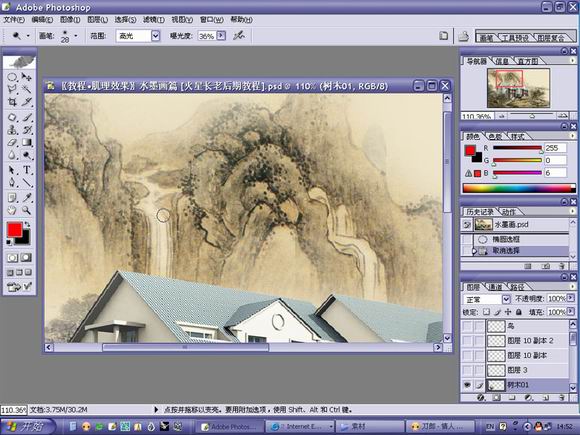
Task: Select the Crop tool
Action: point(12,102)
